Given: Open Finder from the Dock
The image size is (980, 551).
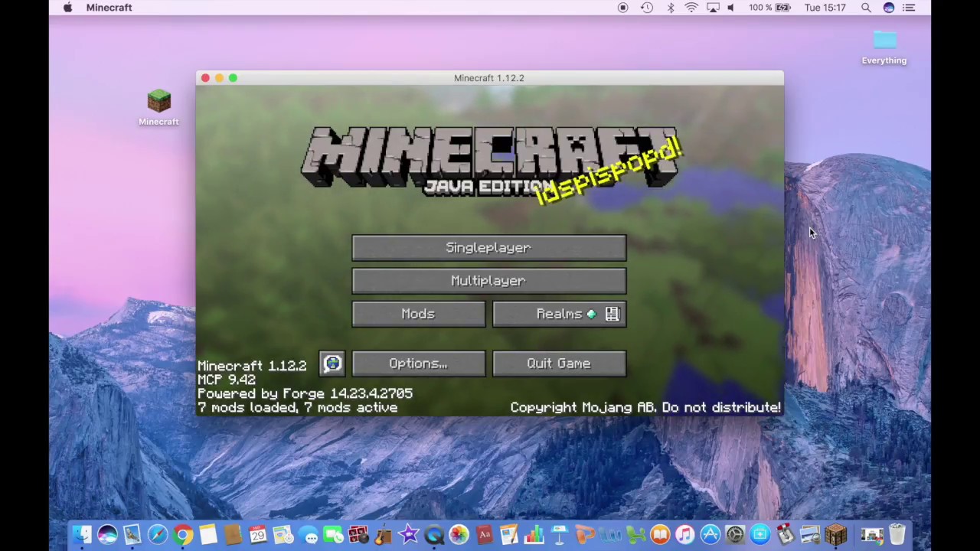Looking at the screenshot, I should coord(82,535).
